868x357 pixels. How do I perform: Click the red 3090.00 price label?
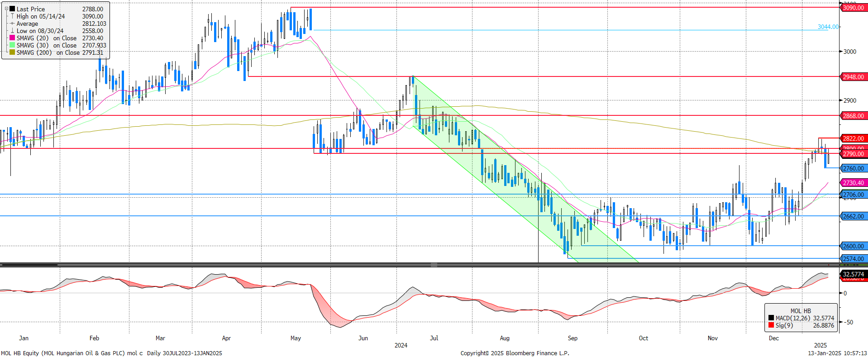click(x=854, y=8)
